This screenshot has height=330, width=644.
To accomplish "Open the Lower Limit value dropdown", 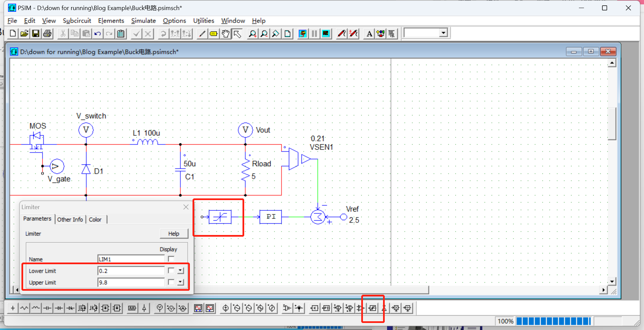I will (181, 271).
